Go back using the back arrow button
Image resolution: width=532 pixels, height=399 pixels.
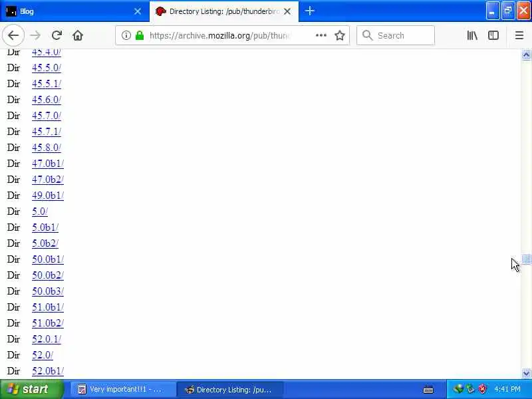(x=13, y=35)
